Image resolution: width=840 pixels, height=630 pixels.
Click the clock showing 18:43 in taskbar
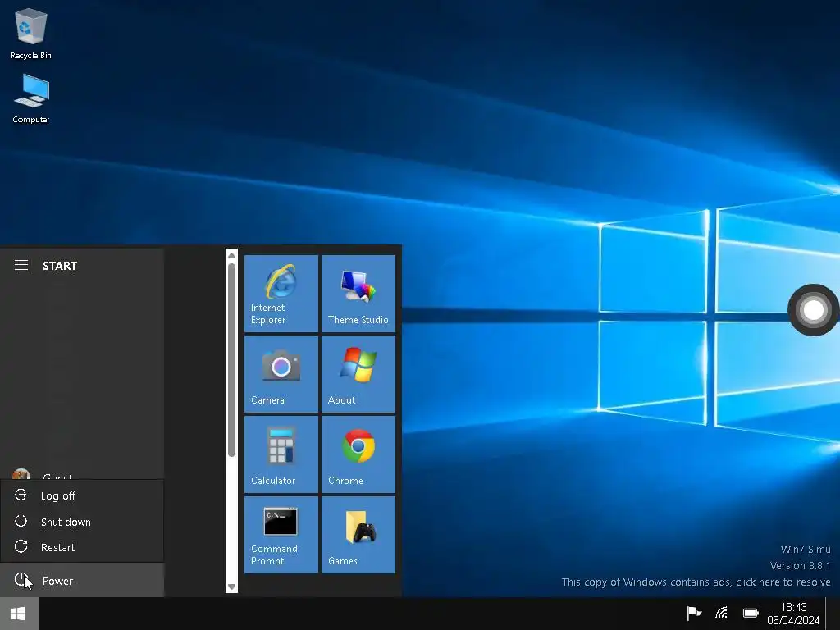[793, 614]
